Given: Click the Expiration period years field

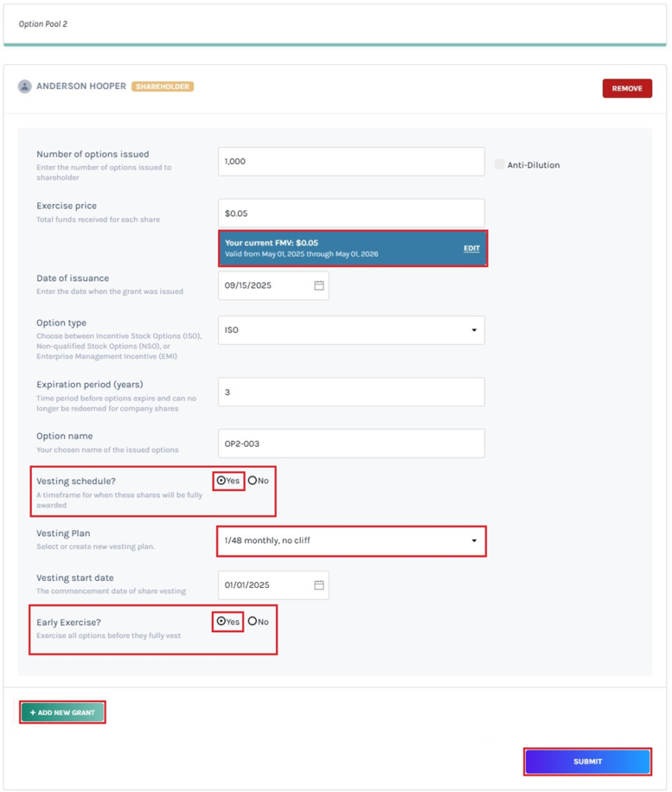Looking at the screenshot, I should pyautogui.click(x=351, y=392).
